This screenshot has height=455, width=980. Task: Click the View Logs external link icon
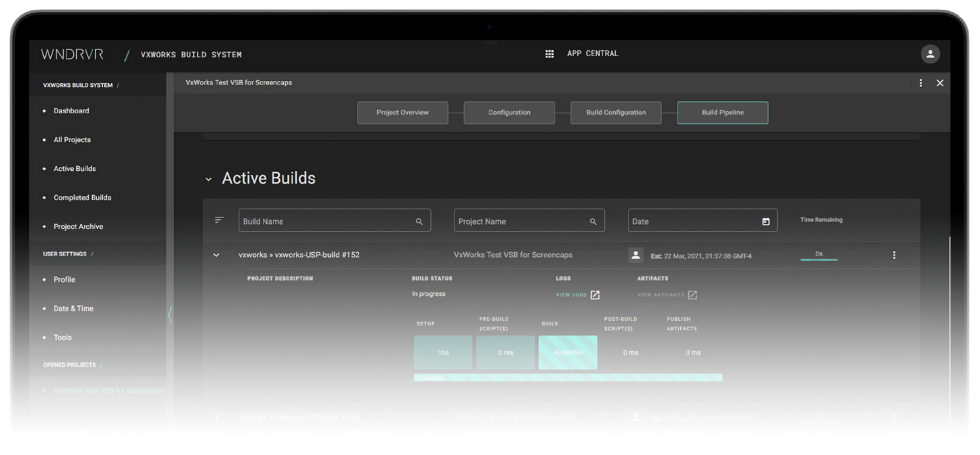595,295
